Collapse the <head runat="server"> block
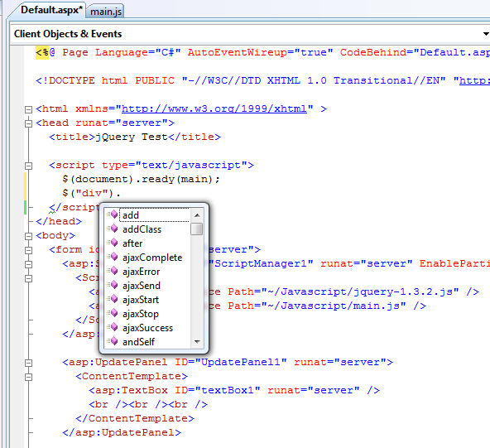Image resolution: width=490 pixels, height=448 pixels. coord(28,123)
